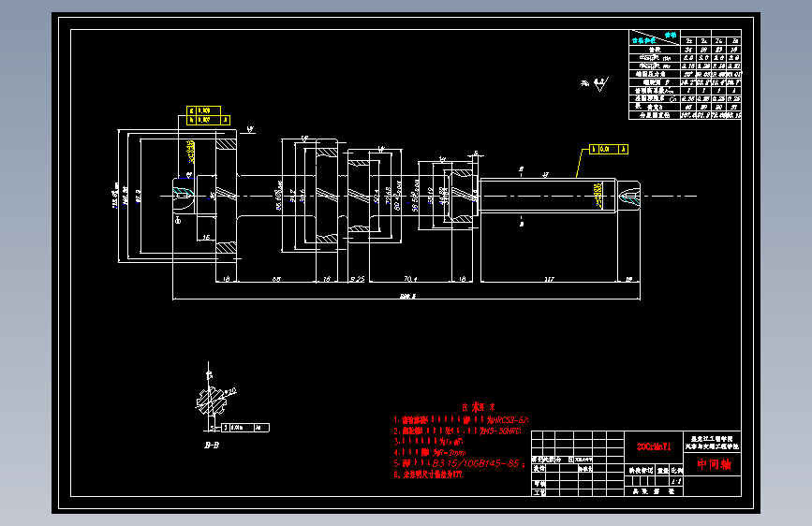Click the 1:1 scale cell in title block

[676, 481]
